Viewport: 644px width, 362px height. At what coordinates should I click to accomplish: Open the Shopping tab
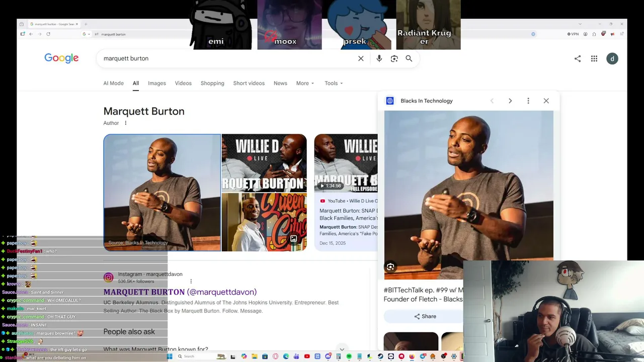(212, 83)
